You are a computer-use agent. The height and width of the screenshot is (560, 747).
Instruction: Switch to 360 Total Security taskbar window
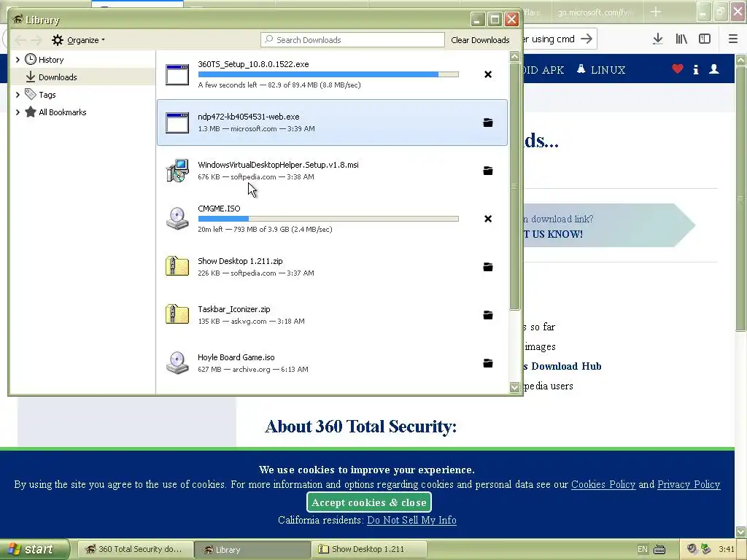(135, 550)
